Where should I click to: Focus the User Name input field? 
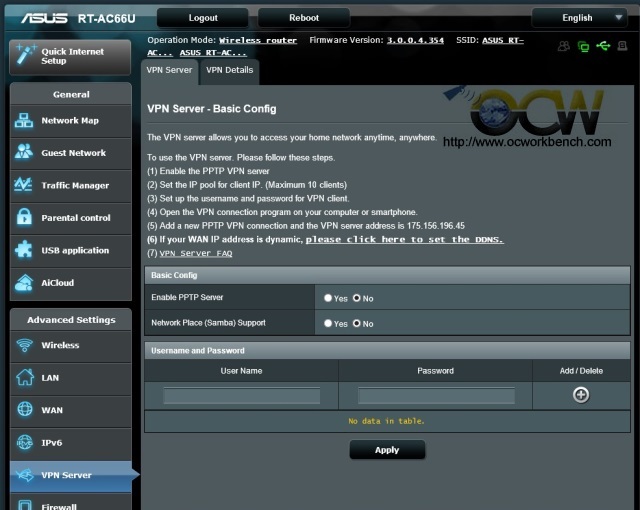[242, 396]
